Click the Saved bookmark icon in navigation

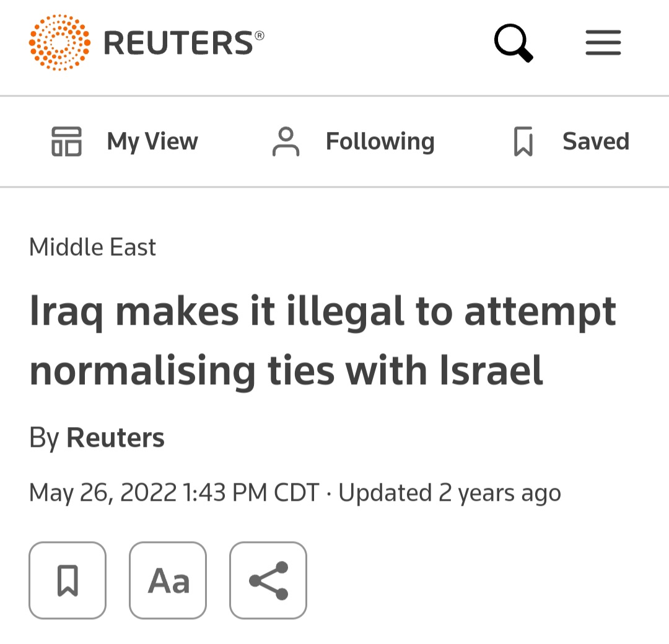(x=523, y=141)
